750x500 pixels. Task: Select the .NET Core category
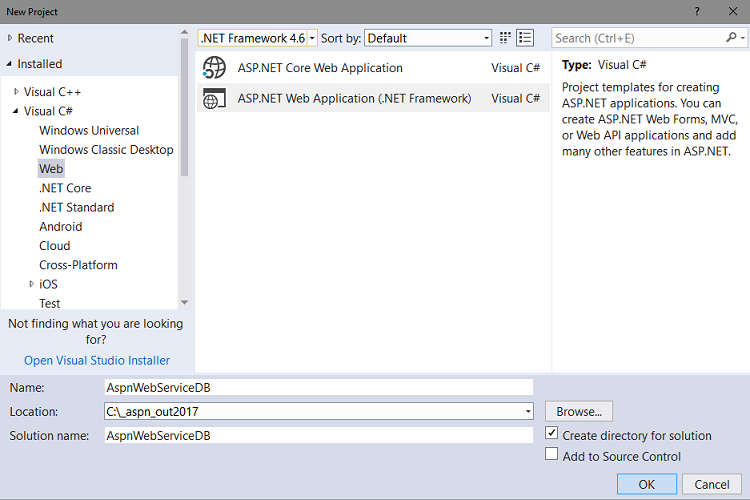coord(65,188)
